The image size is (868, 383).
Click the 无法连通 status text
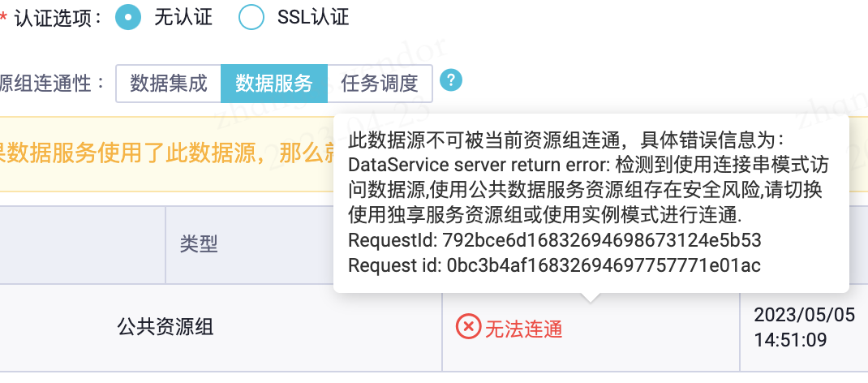tap(523, 329)
